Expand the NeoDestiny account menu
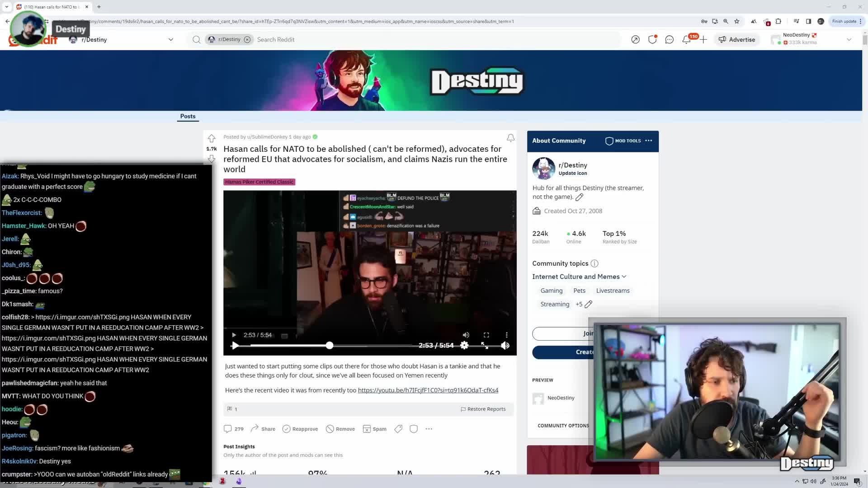The height and width of the screenshot is (488, 868). (x=849, y=40)
